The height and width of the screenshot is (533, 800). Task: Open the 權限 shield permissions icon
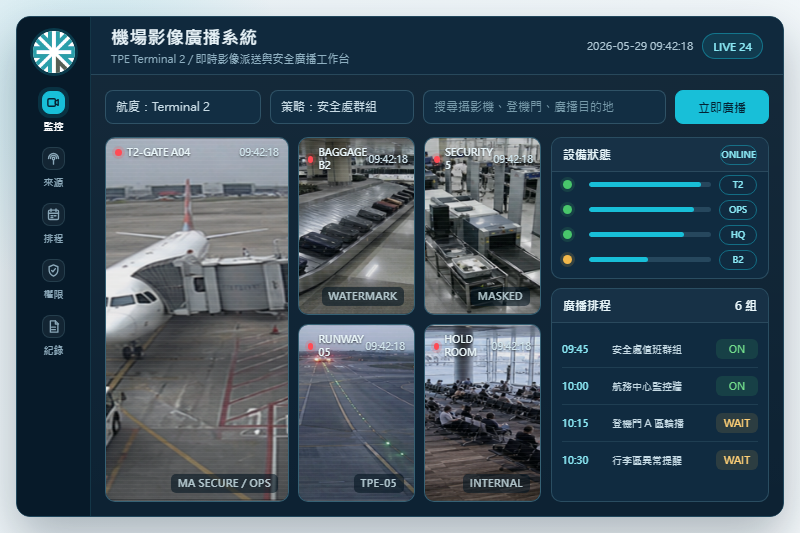tap(54, 270)
